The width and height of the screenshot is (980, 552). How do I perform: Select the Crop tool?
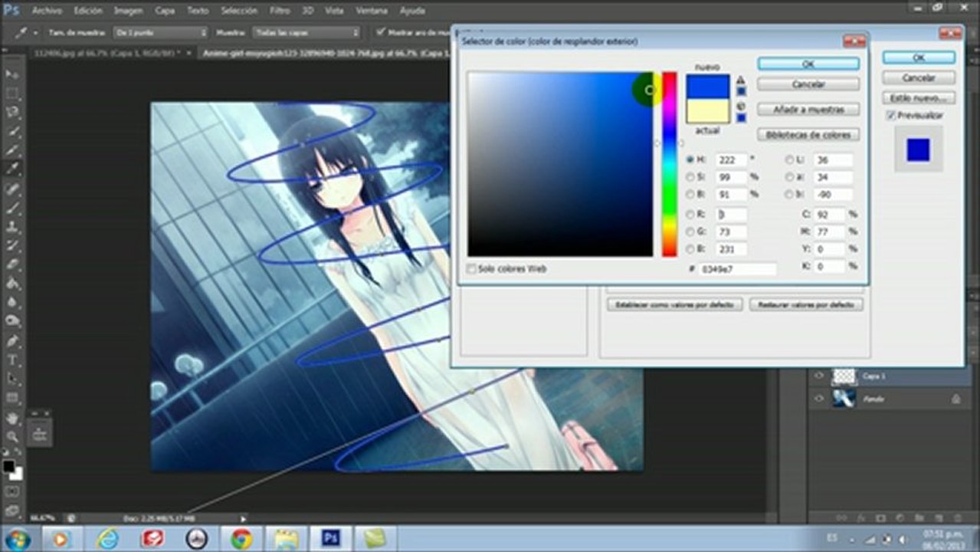12,150
